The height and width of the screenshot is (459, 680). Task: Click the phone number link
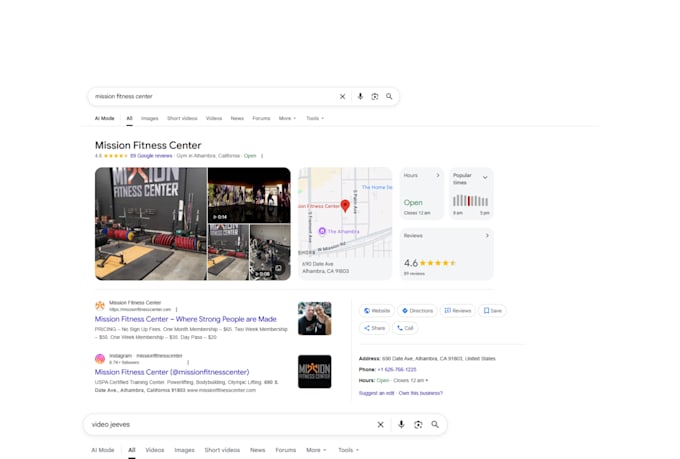tap(397, 370)
